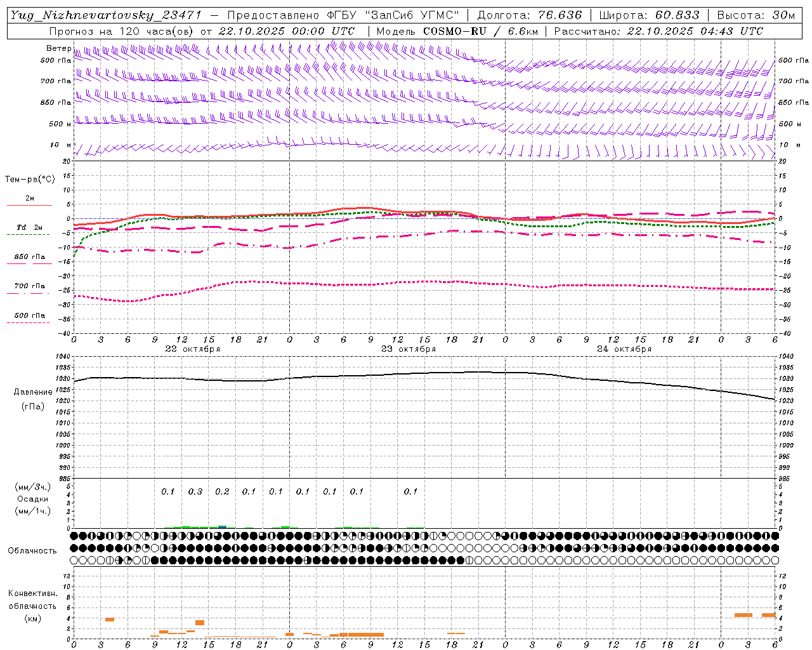Image resolution: width=812 pixels, height=650 pixels.
Task: Click the '22 октября' date label
Action: (x=193, y=349)
